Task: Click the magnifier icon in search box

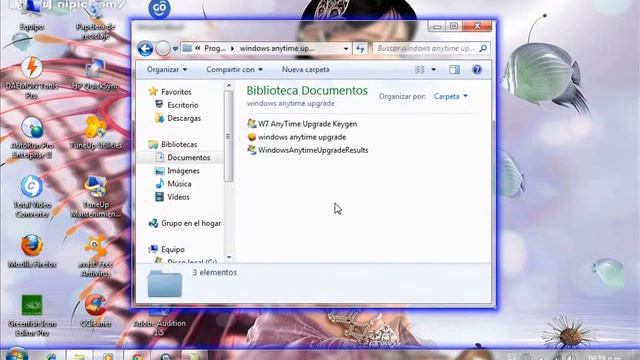Action: [x=483, y=49]
